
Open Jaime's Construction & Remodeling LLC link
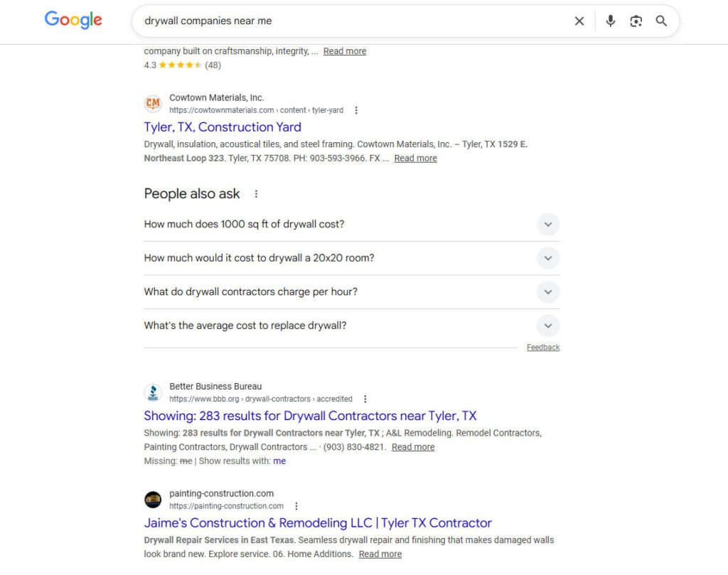(318, 523)
